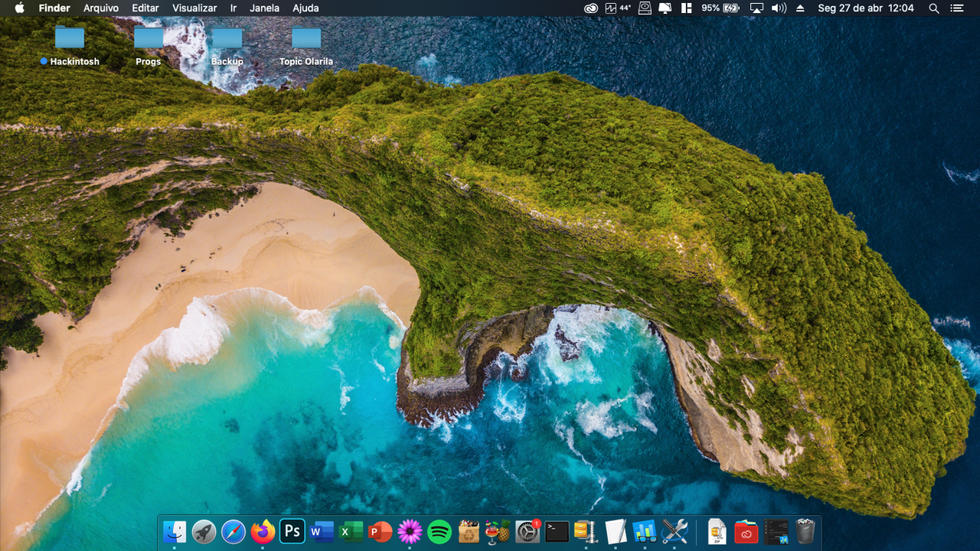Open the dark window stack in dock

point(776,531)
